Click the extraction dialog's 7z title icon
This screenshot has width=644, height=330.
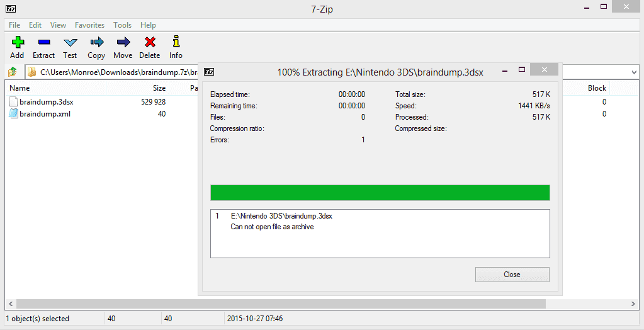coord(209,72)
